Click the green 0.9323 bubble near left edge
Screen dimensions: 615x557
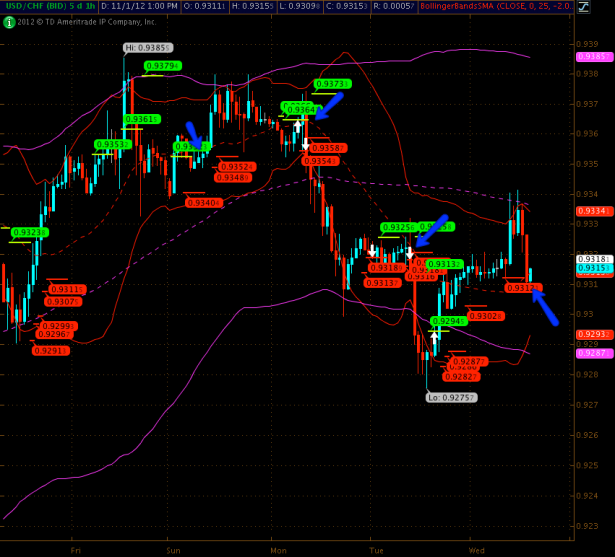tap(28, 232)
